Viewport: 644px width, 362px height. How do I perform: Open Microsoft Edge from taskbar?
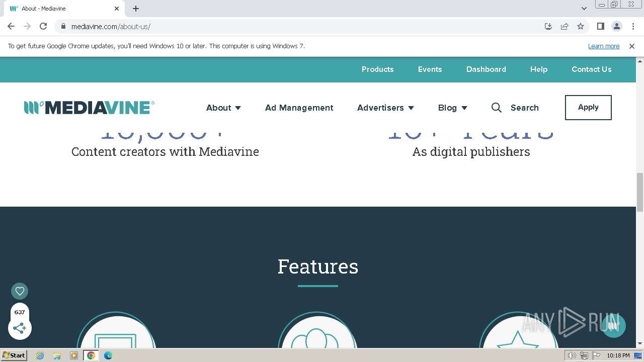(108, 355)
